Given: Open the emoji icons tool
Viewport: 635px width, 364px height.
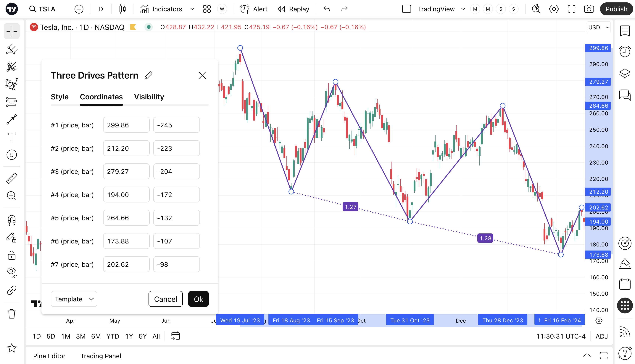Looking at the screenshot, I should (12, 155).
